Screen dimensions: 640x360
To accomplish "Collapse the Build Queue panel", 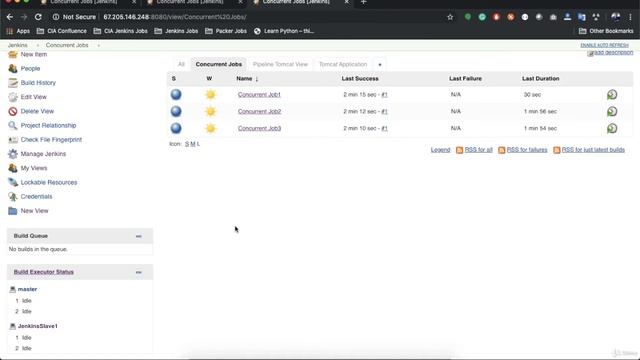I will 139,236.
